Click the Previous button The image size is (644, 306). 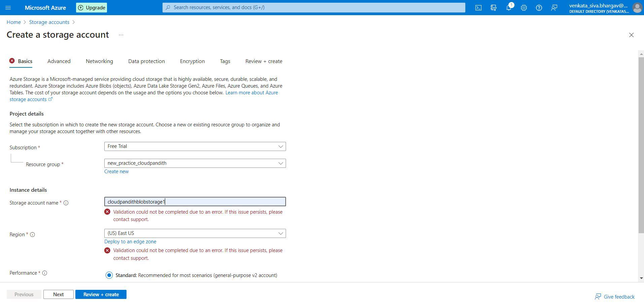coord(24,295)
